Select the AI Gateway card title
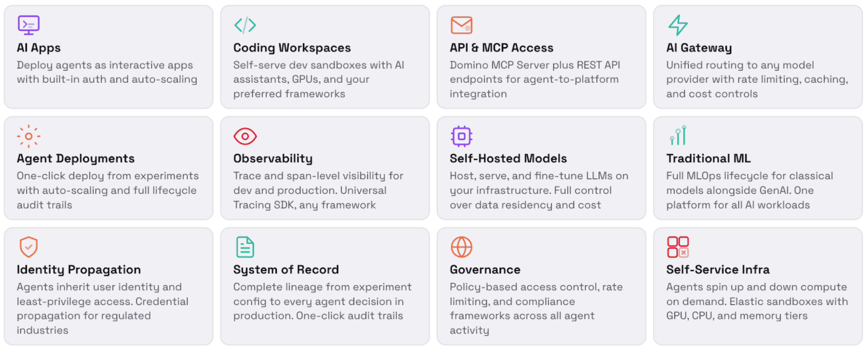This screenshot has width=868, height=349. point(699,48)
